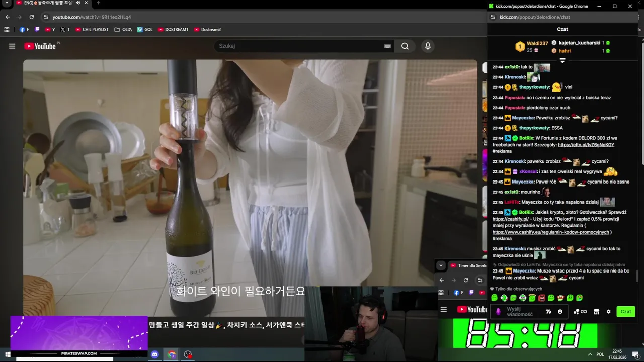The width and height of the screenshot is (644, 362).
Task: Go back in the YouTube browser window
Action: 7,17
